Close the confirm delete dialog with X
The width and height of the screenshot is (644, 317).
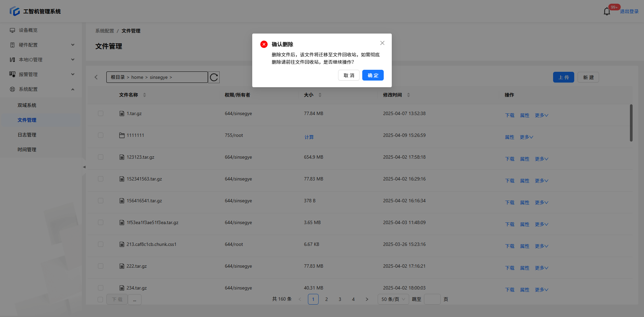382,43
